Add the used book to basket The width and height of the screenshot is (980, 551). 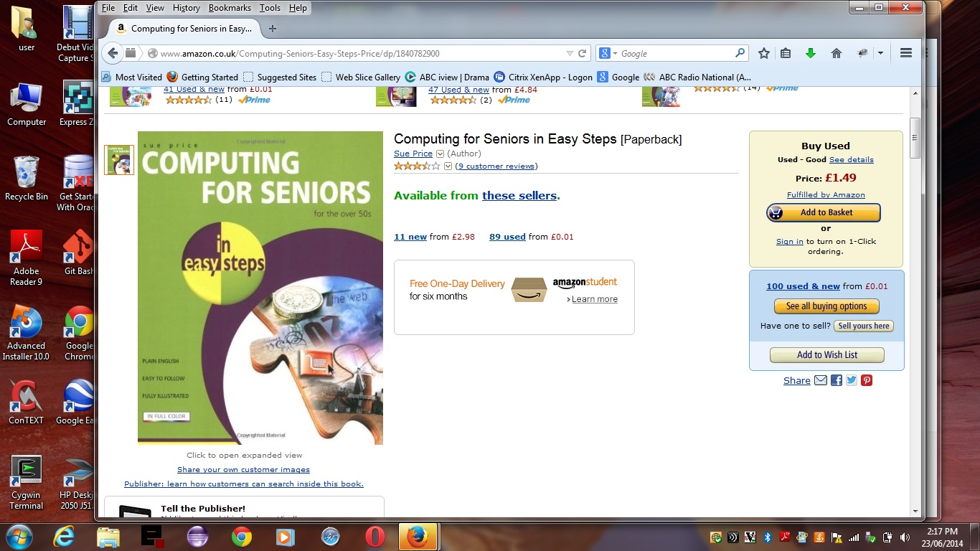click(824, 212)
